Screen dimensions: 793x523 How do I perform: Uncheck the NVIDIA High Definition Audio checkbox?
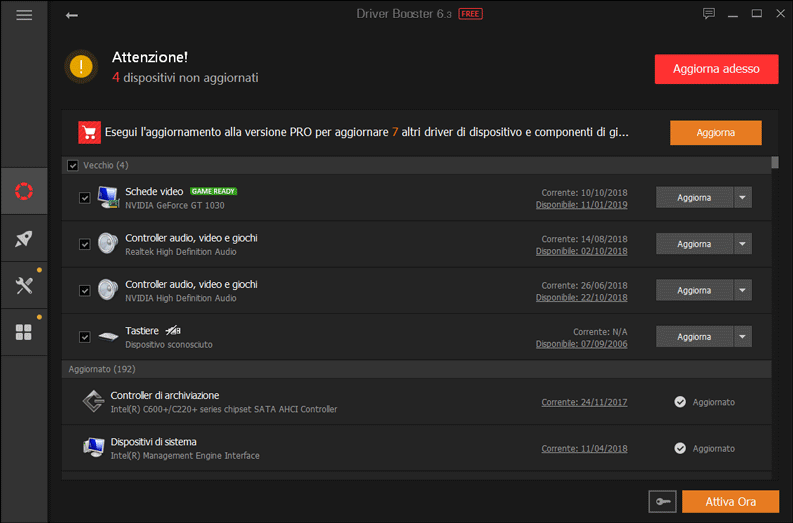84,291
